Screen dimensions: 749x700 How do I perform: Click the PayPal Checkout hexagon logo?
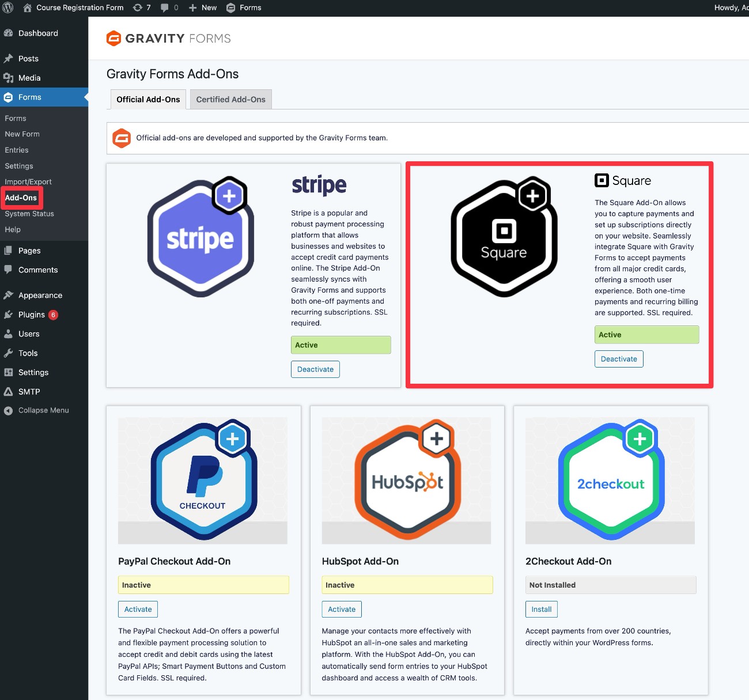(x=203, y=480)
